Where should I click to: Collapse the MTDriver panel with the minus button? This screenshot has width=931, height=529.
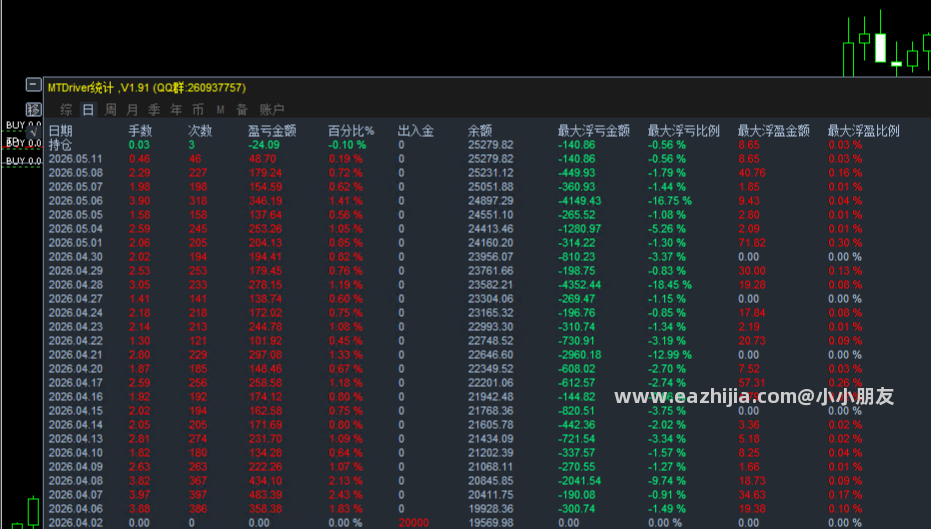[34, 85]
